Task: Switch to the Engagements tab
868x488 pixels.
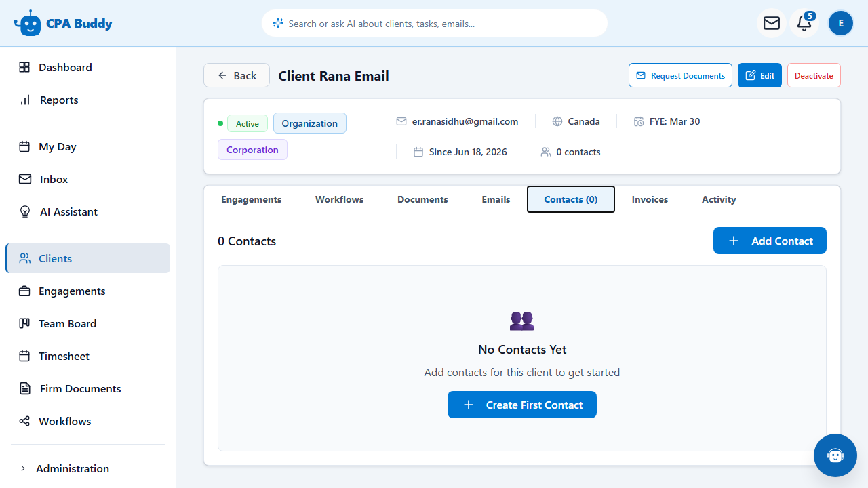Action: pos(252,199)
